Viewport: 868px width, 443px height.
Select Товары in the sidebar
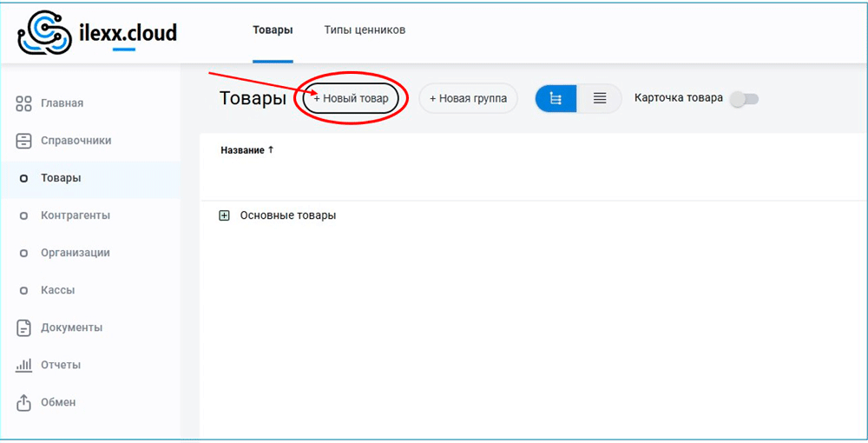pos(61,178)
